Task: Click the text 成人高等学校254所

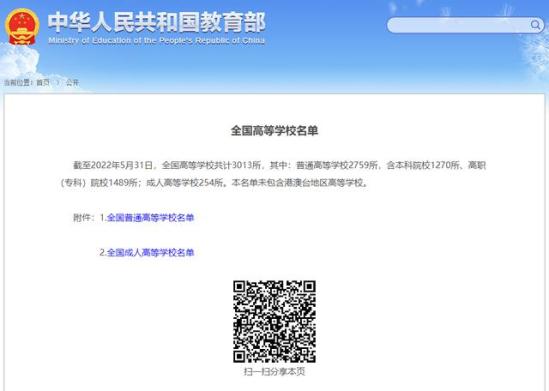Action: click(184, 182)
